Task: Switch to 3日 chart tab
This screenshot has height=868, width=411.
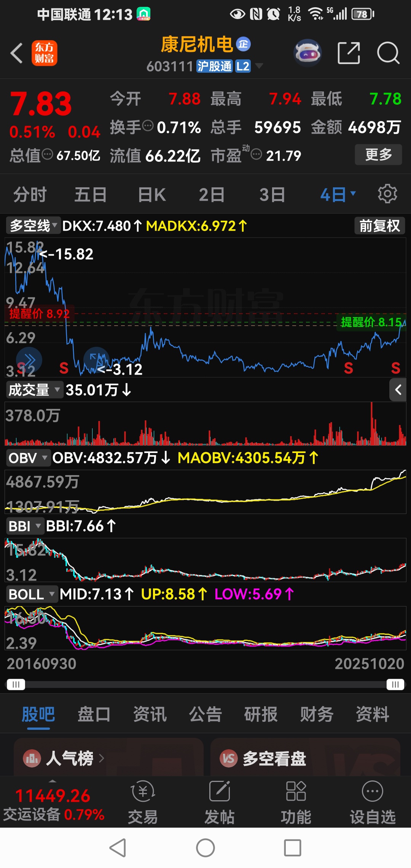Action: tap(272, 195)
